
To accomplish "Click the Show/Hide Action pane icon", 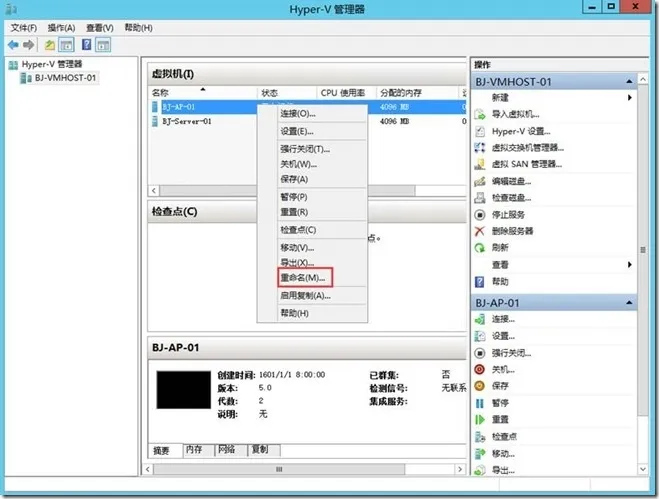I will coord(103,45).
